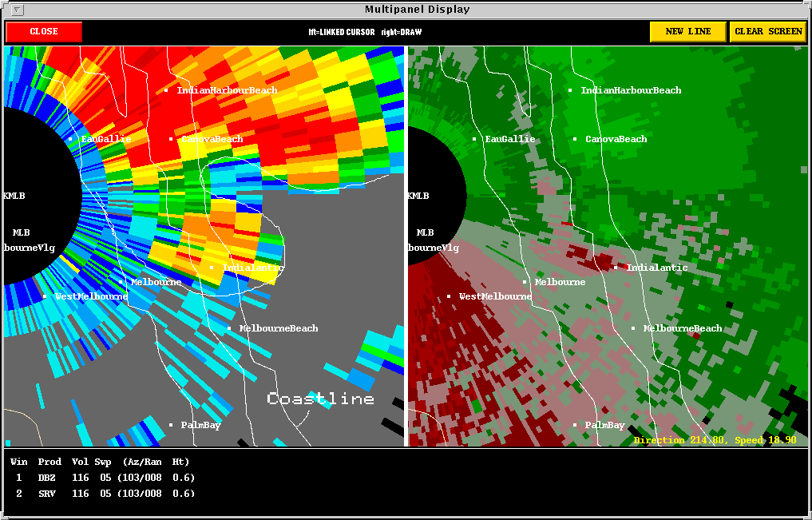812x520 pixels.
Task: Click the PalmBay label in left reflectivity panel
Action: tap(200, 425)
